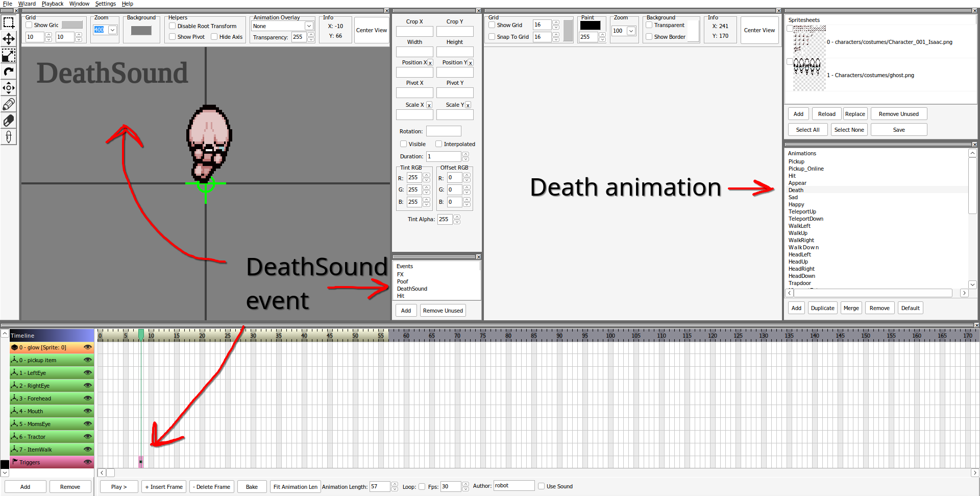Expand the preview Zoom 400 dropdown
This screenshot has height=496, width=980.
pos(112,30)
